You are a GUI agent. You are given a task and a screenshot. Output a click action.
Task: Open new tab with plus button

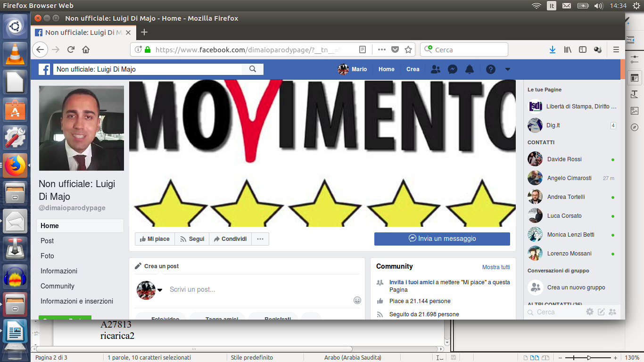pyautogui.click(x=144, y=32)
